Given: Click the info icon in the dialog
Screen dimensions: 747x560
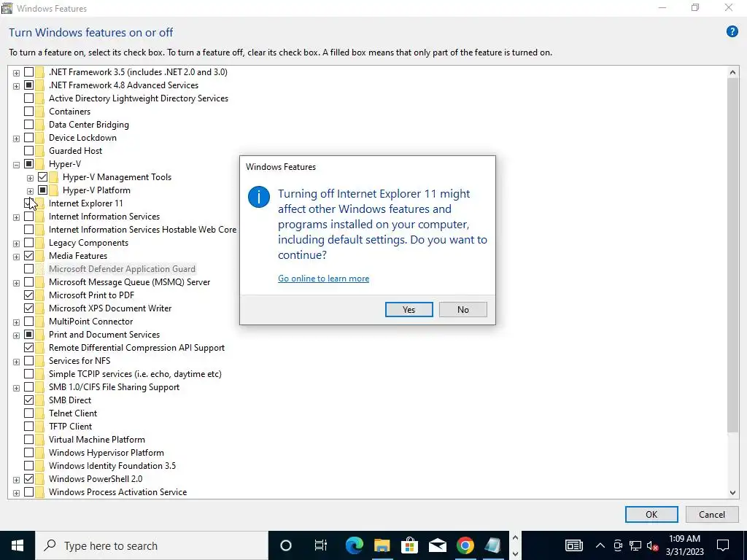Looking at the screenshot, I should tap(259, 197).
